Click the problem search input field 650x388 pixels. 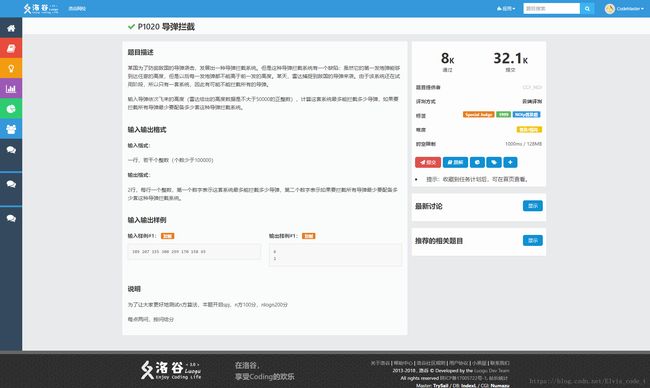551,8
